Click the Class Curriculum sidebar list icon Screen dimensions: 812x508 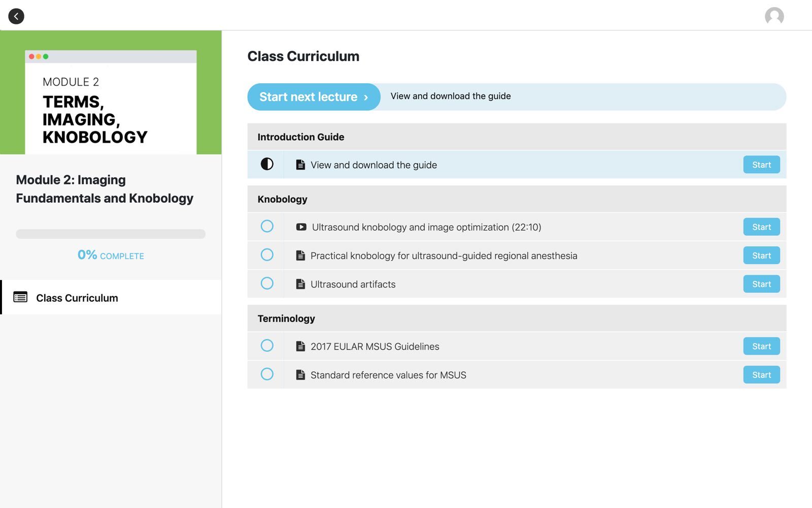20,298
